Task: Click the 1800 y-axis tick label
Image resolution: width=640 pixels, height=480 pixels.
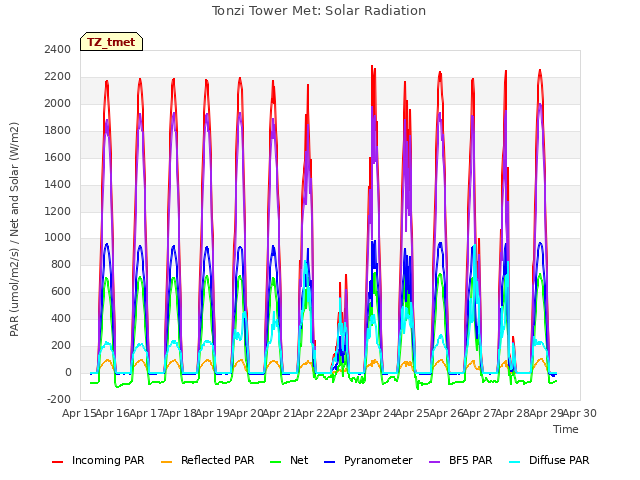Action: [58, 130]
